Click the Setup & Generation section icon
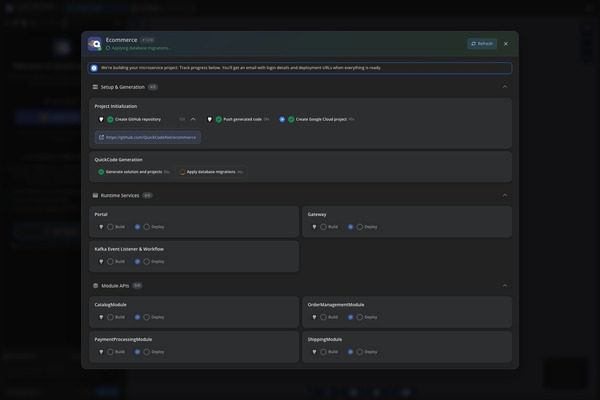 (95, 87)
